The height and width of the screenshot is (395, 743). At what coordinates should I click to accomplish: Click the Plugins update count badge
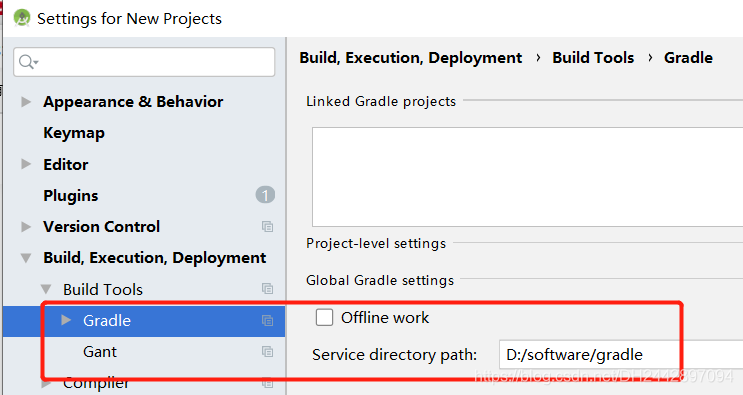coord(265,195)
